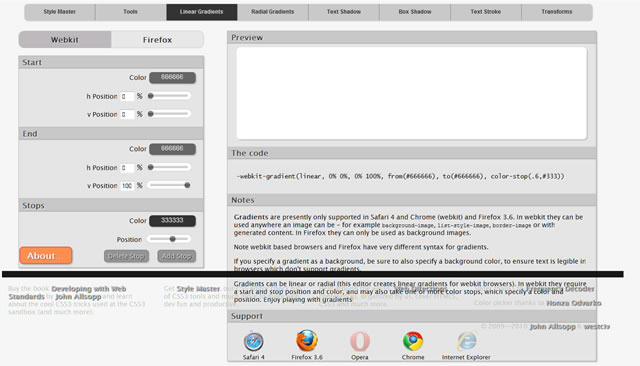Open the Start color swatch 666666
This screenshot has width=640, height=366.
click(x=172, y=77)
